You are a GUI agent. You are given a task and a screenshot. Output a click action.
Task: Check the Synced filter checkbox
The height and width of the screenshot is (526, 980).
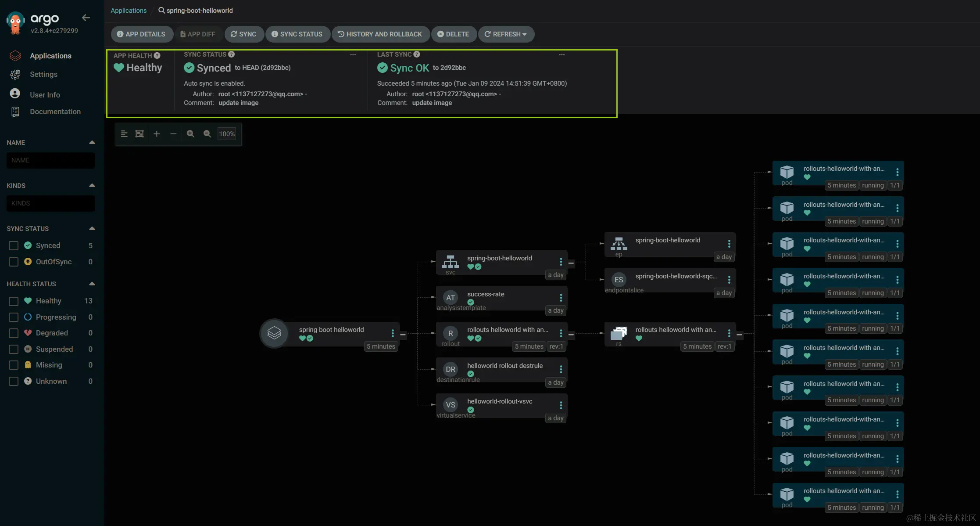[14, 245]
